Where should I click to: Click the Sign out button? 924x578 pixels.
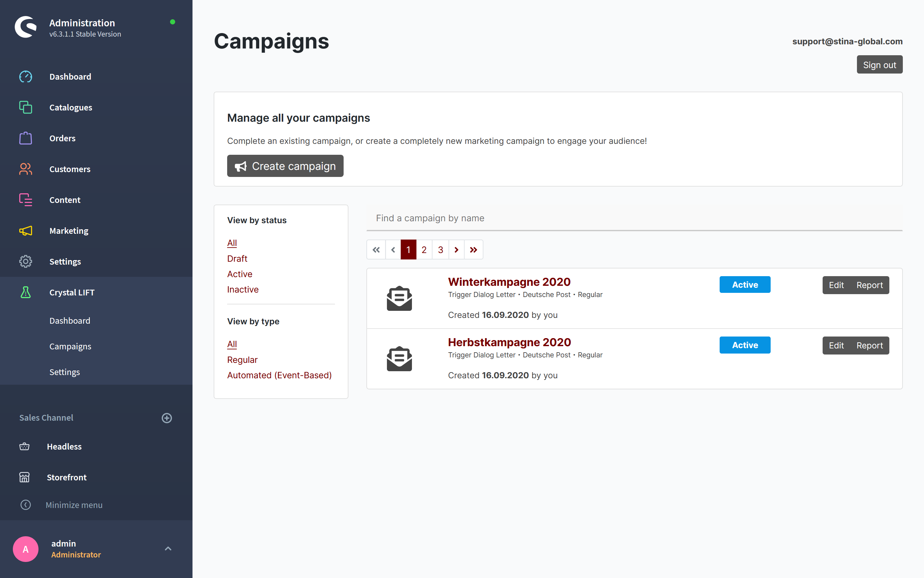click(879, 65)
